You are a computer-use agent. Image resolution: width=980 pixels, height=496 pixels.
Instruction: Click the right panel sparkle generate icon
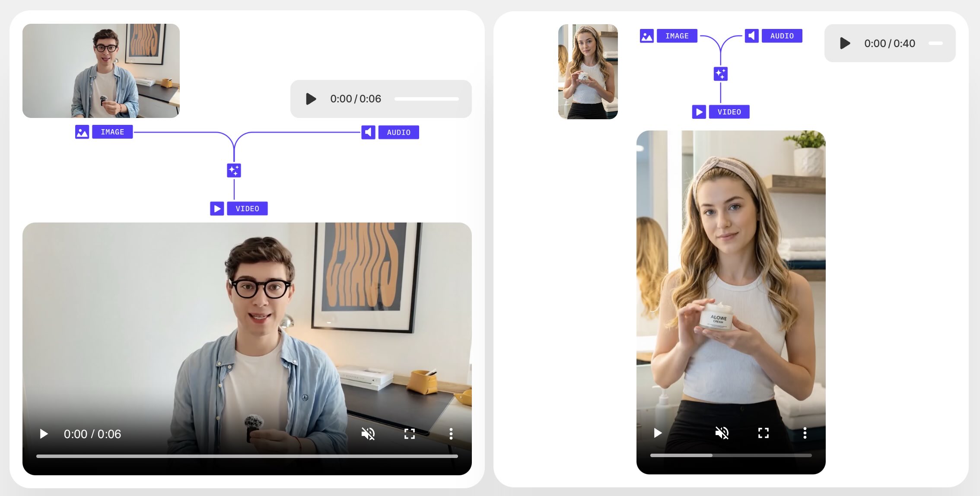point(720,74)
